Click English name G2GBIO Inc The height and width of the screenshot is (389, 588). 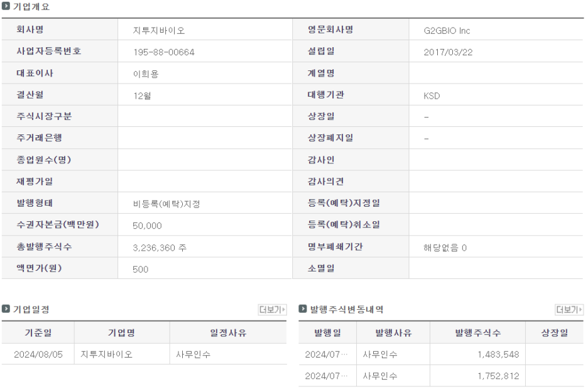pyautogui.click(x=447, y=30)
